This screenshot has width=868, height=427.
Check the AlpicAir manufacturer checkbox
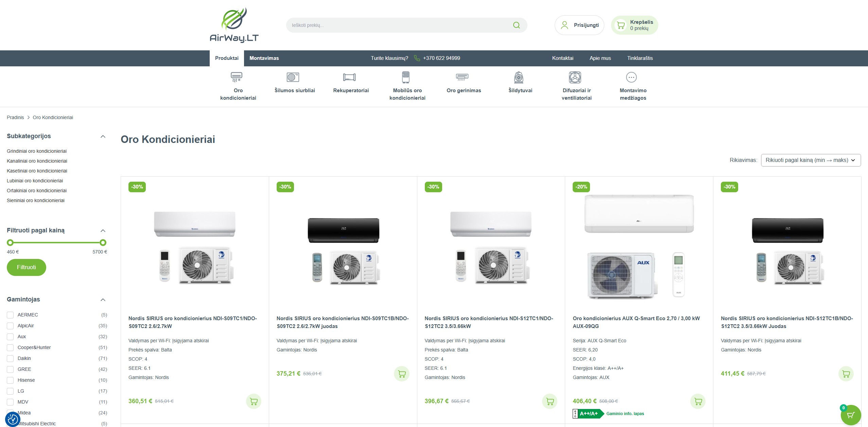(x=10, y=326)
